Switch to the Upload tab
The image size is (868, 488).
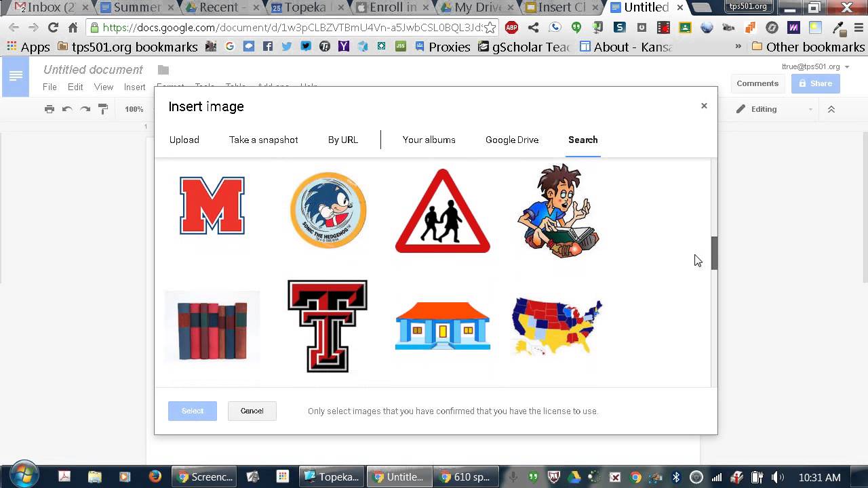pos(184,140)
